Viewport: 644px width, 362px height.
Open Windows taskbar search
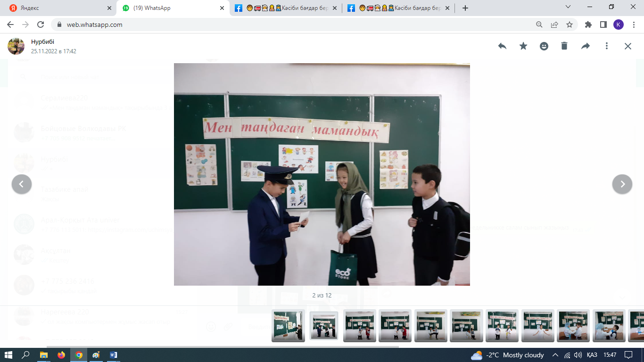coord(26,355)
